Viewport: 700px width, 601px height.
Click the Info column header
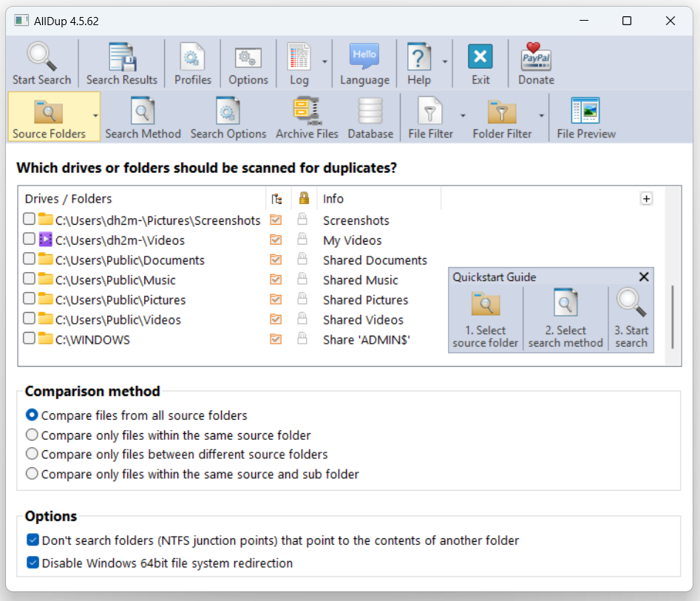333,199
